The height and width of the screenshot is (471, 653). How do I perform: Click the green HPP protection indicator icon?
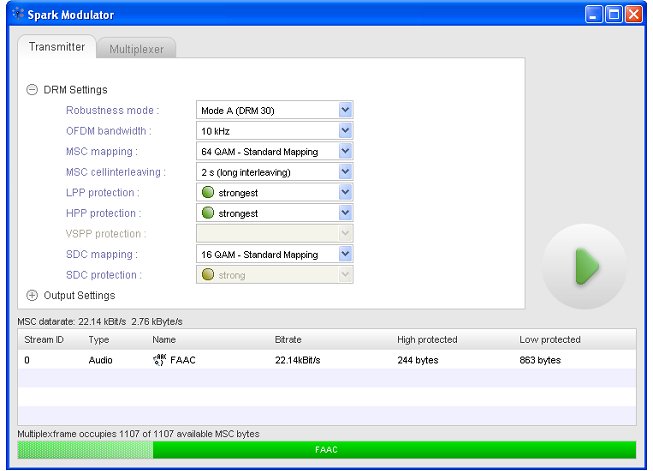tap(208, 213)
